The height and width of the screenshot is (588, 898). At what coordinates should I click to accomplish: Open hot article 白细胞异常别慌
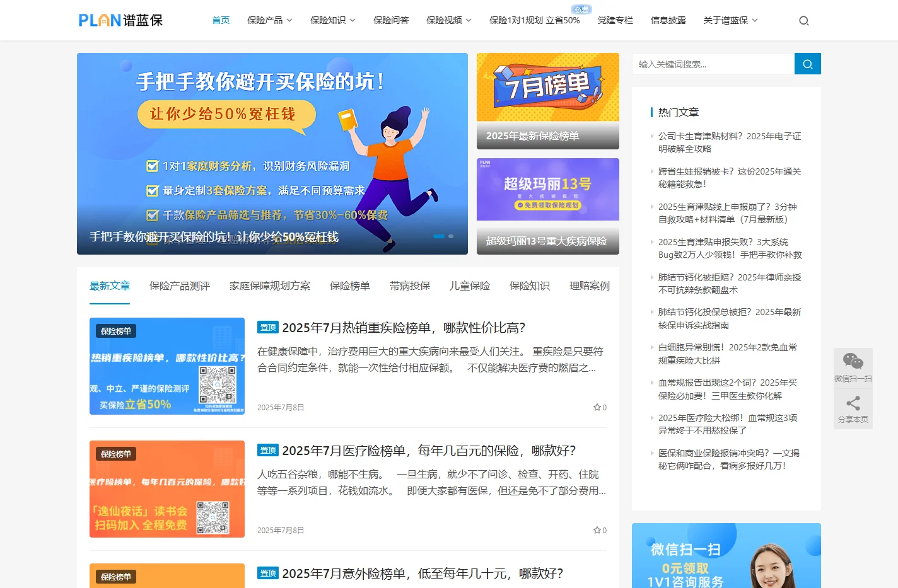coord(728,354)
